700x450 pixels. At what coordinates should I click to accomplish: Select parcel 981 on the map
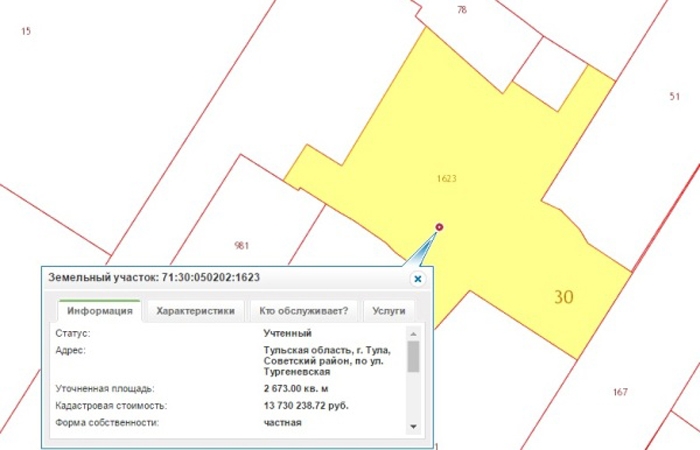tap(241, 245)
